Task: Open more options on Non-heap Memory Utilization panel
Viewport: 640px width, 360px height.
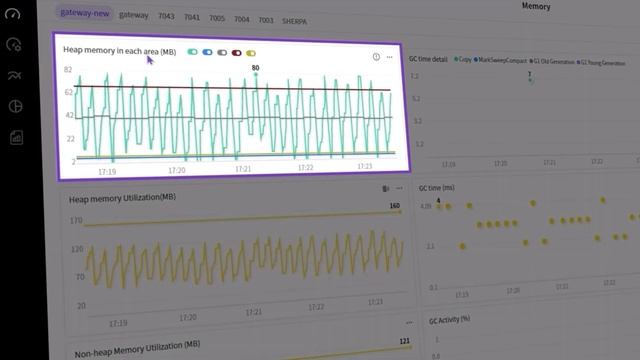Action: [x=409, y=322]
